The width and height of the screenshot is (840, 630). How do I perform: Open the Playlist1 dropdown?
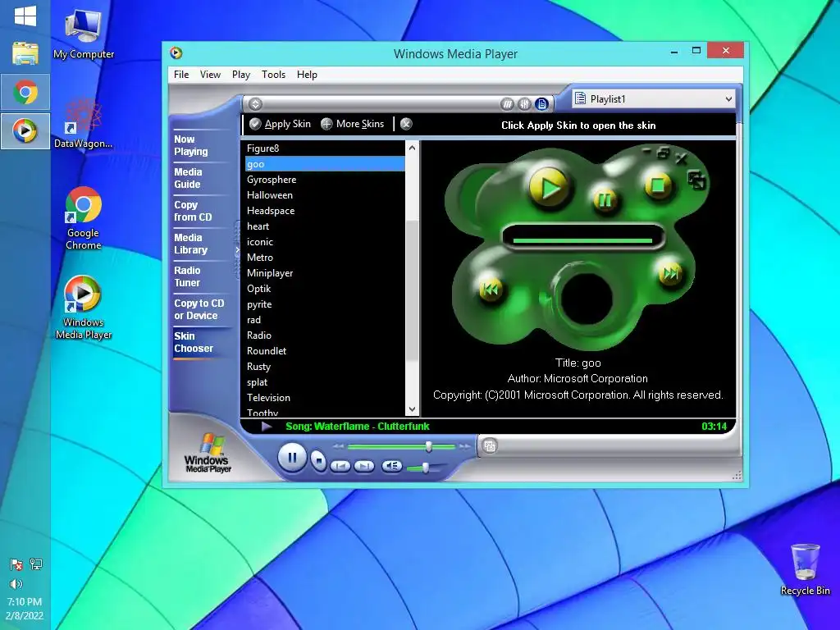[654, 99]
